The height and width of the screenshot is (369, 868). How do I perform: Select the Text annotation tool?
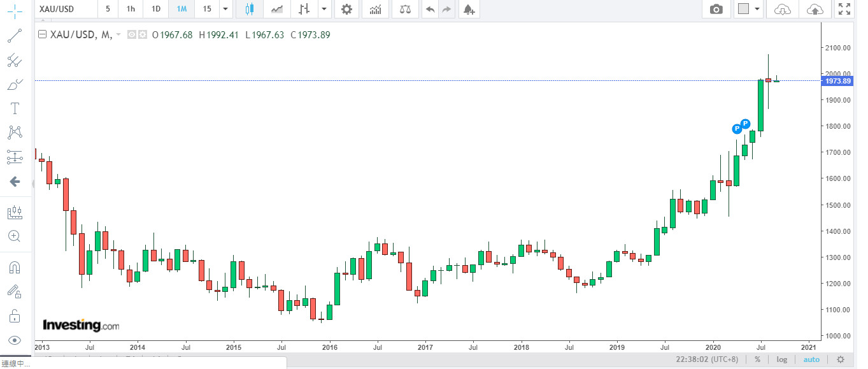tap(15, 108)
